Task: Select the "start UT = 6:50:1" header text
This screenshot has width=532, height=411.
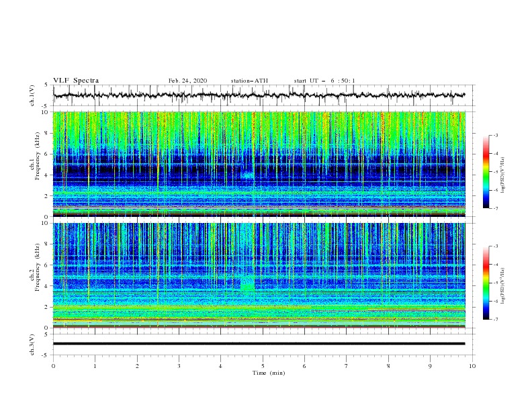Action: [x=324, y=81]
